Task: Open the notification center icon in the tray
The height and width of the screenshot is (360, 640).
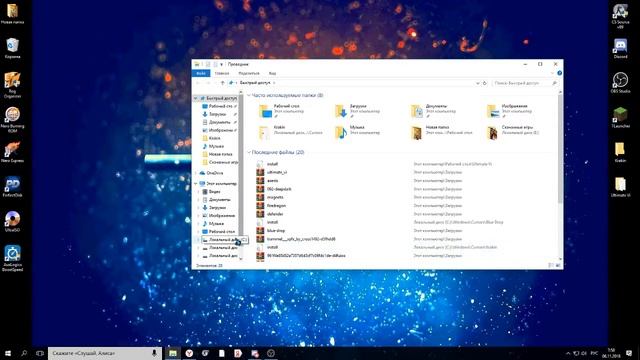Action: point(629,353)
